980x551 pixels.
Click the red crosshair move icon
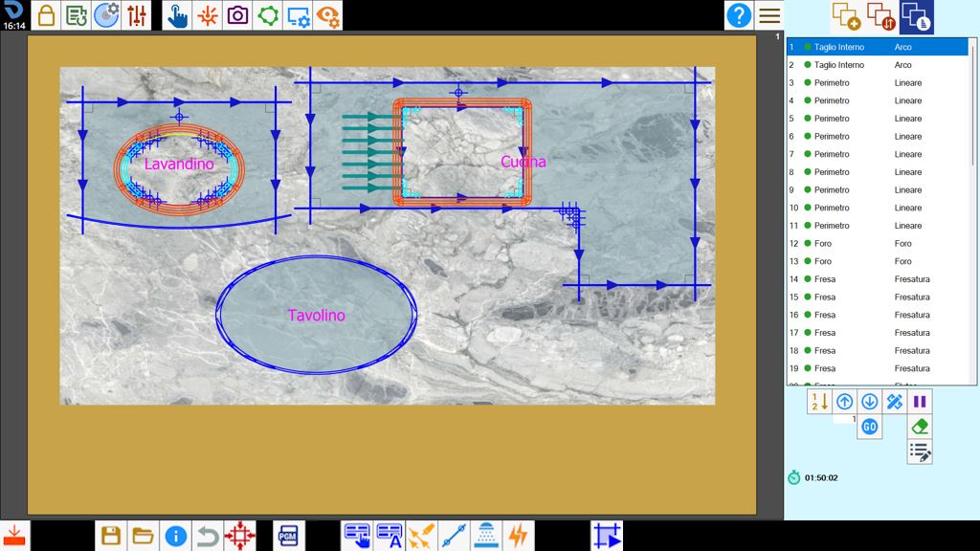point(240,536)
